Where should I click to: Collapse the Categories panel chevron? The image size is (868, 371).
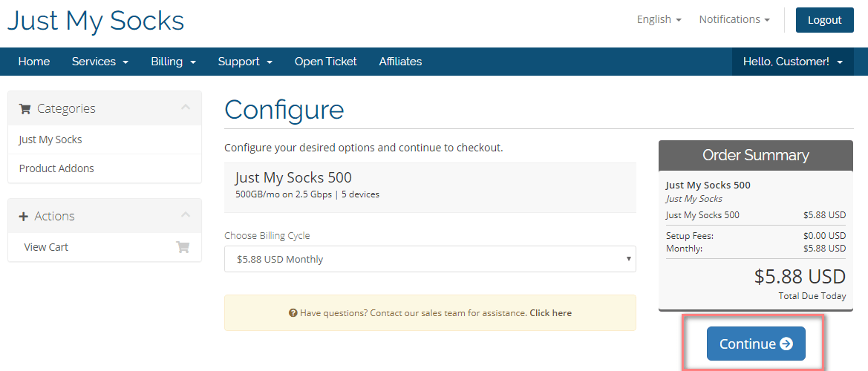pyautogui.click(x=186, y=107)
